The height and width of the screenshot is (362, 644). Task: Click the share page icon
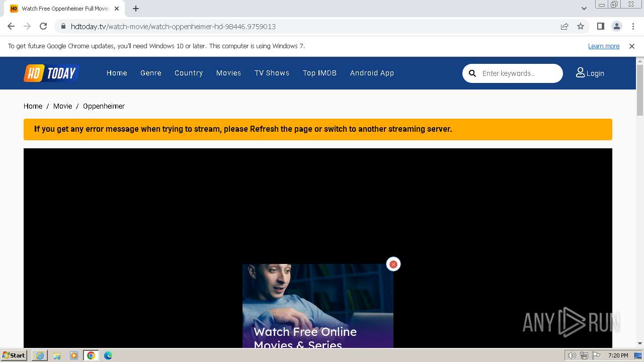(x=565, y=26)
